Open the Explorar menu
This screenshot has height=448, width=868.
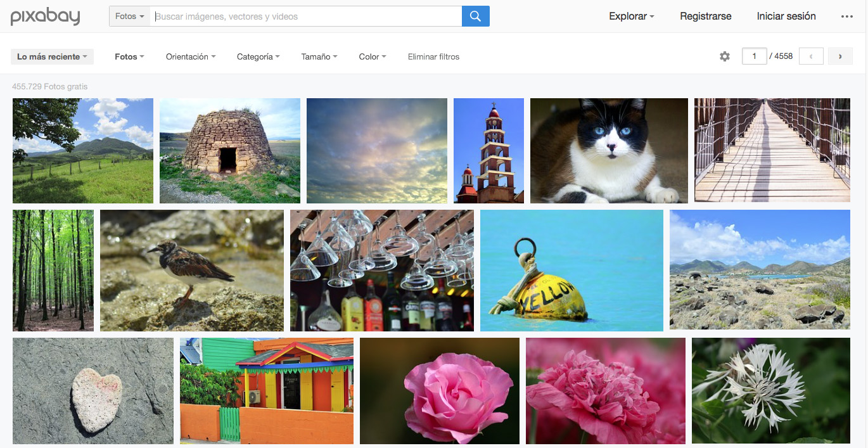(631, 16)
